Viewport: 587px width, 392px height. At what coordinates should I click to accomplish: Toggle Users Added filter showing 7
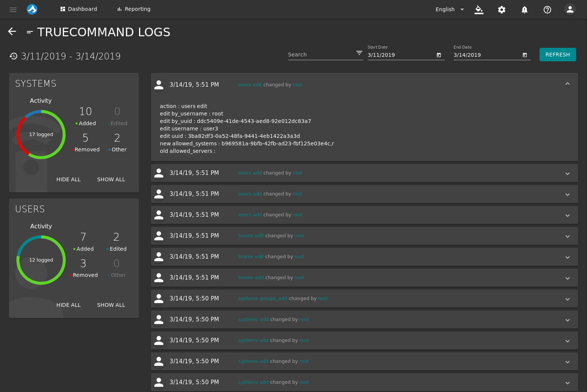83,242
